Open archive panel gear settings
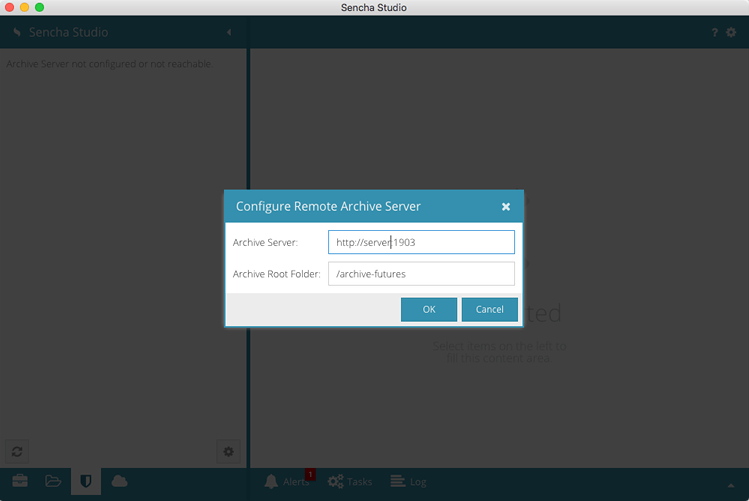Image resolution: width=749 pixels, height=501 pixels. [x=228, y=451]
